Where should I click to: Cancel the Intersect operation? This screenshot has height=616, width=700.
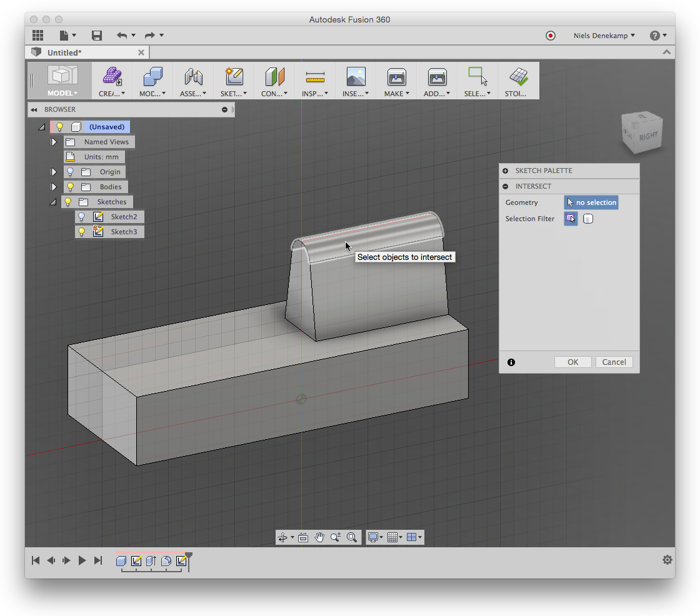tap(614, 362)
